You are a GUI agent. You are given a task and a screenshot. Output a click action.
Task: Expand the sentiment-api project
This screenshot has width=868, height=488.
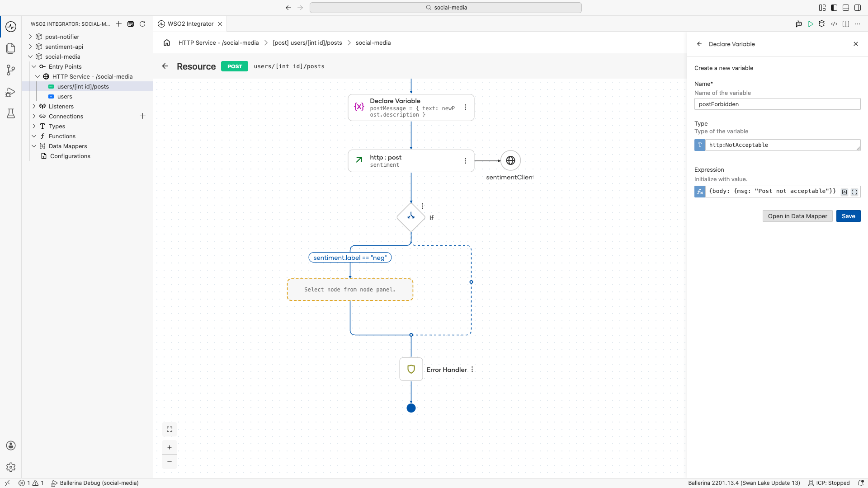30,47
